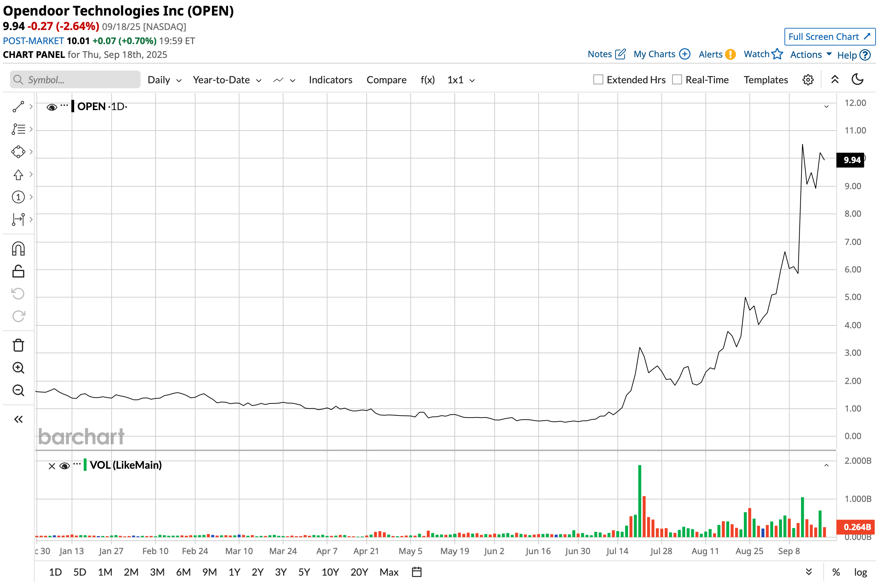The image size is (883, 588).
Task: Click the trash delete drawings icon
Action: (x=18, y=346)
